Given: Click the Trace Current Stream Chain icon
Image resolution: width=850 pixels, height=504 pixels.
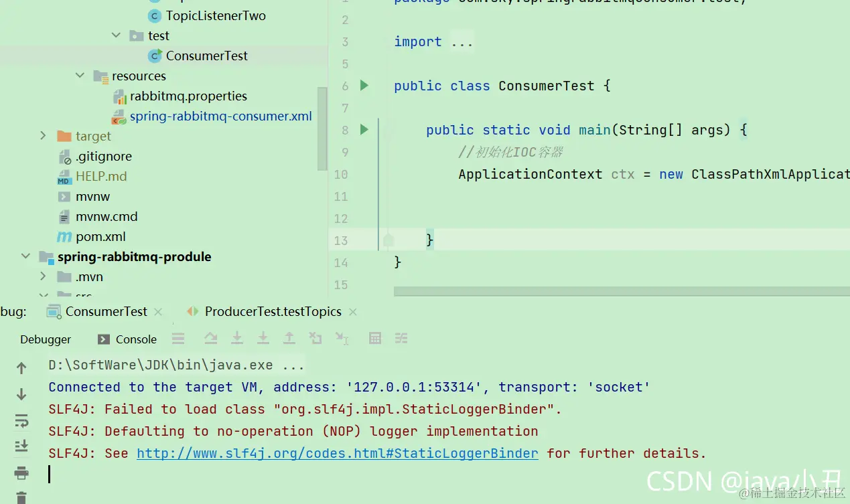Looking at the screenshot, I should click(x=401, y=339).
